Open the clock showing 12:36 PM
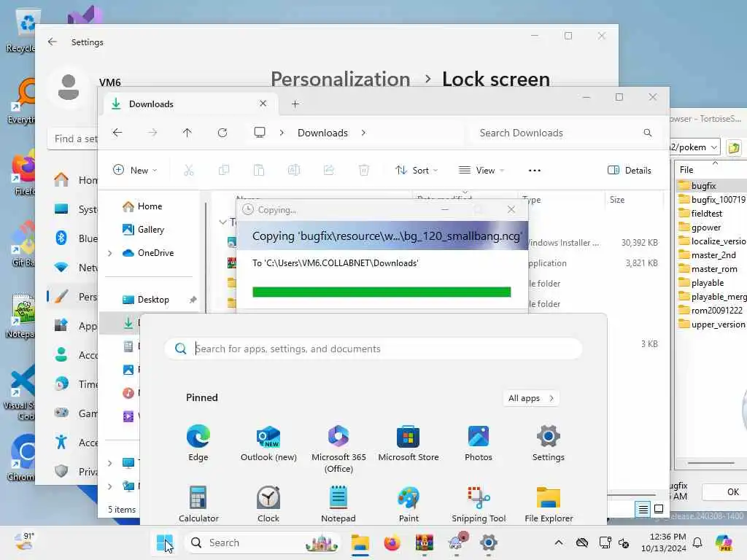747x560 pixels. pos(664,542)
